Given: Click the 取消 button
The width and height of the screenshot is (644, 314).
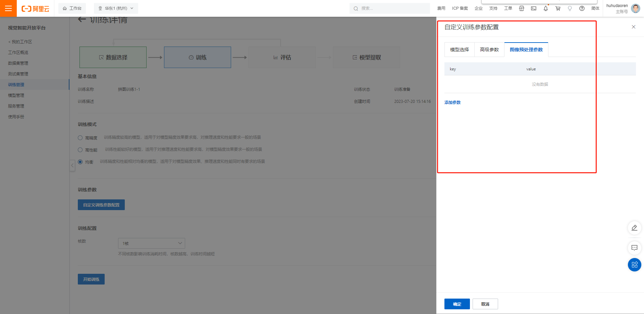Looking at the screenshot, I should (485, 304).
